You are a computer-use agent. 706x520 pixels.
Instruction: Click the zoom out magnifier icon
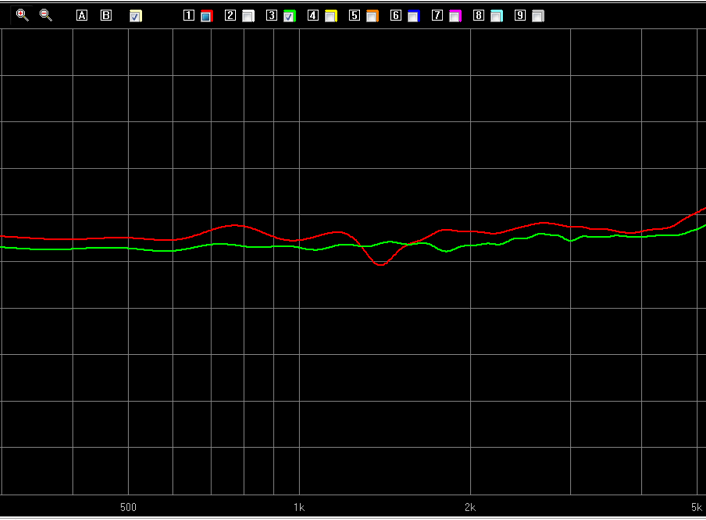click(x=45, y=15)
